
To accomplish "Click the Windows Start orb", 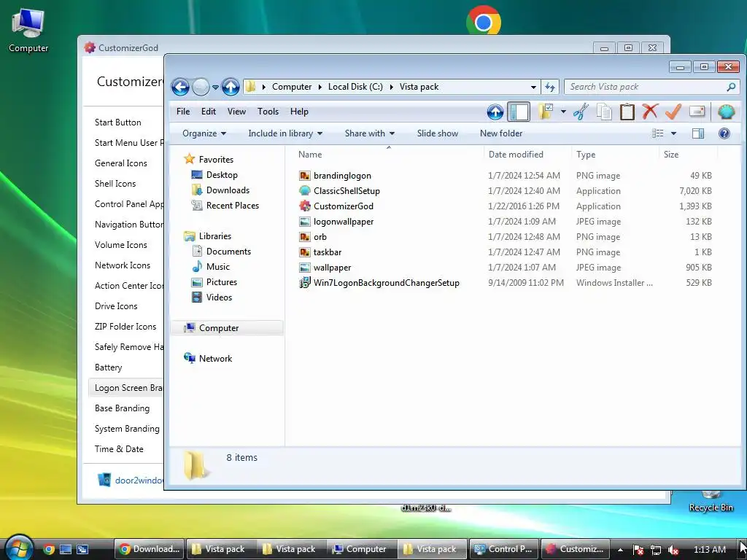I will 19,548.
